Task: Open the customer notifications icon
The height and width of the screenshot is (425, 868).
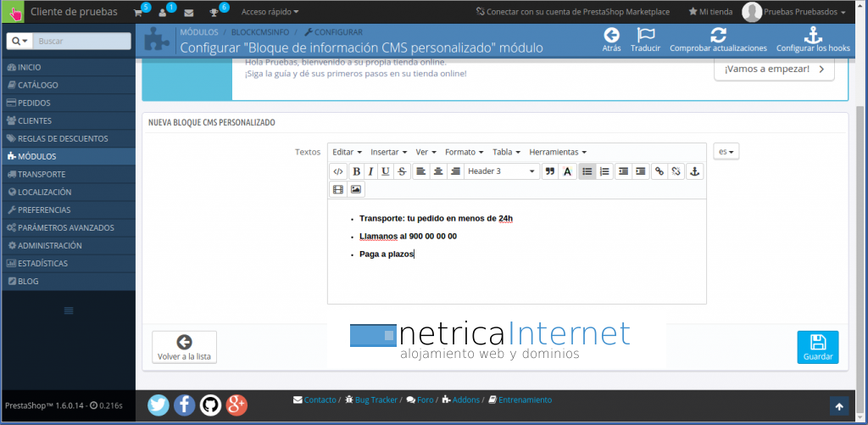Action: [164, 12]
